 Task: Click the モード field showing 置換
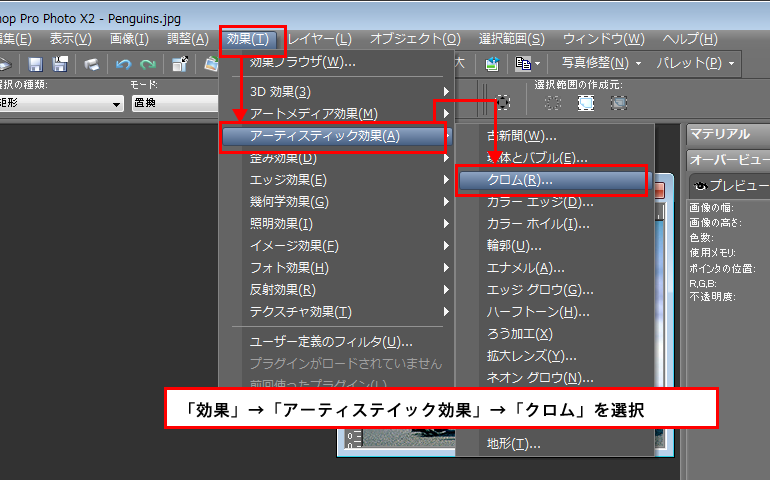[175, 103]
